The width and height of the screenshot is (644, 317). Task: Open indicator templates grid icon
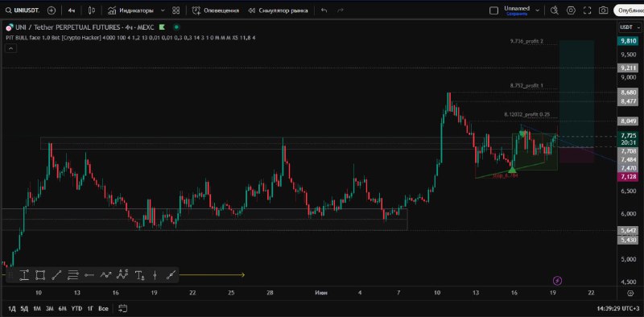(176, 10)
